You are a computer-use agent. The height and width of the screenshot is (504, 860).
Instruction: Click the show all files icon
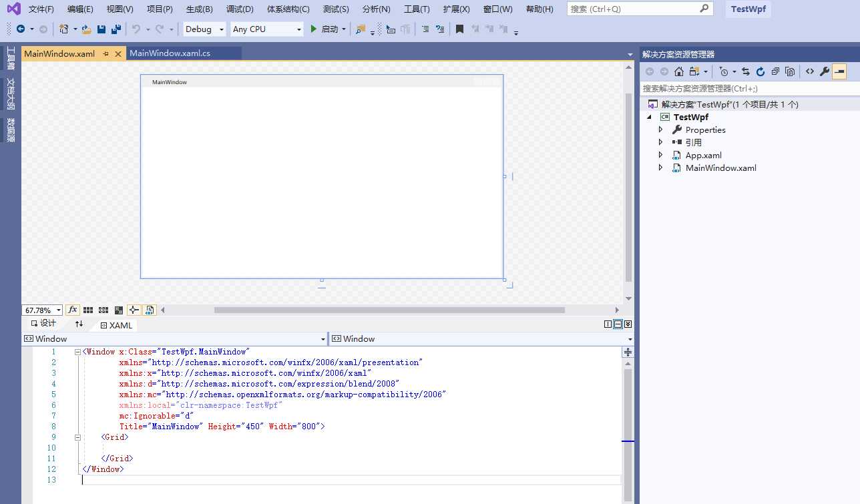790,71
